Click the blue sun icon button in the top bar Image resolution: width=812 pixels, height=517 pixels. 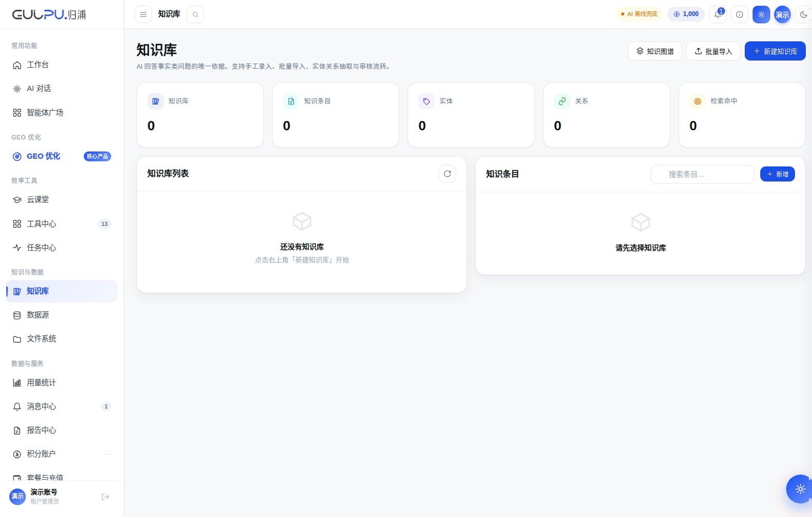click(x=761, y=14)
